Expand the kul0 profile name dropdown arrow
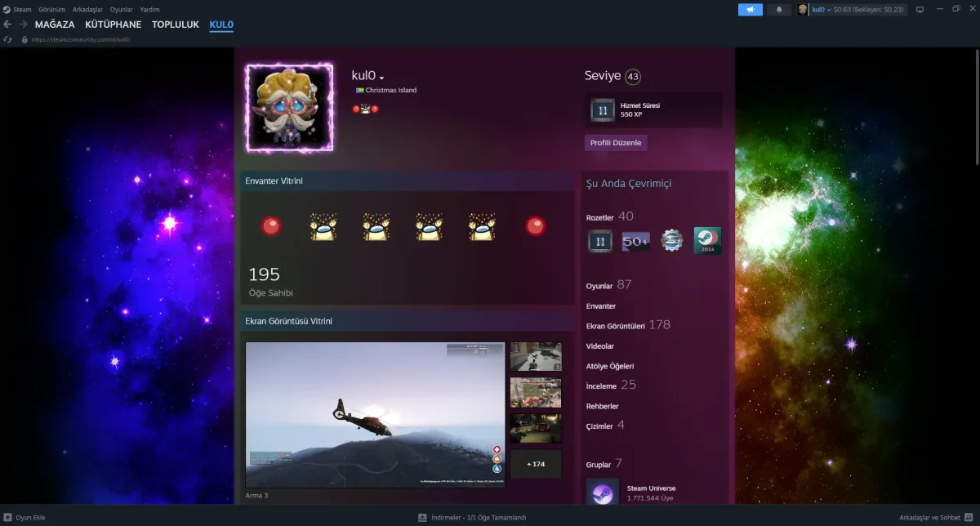The image size is (980, 526). tap(381, 78)
